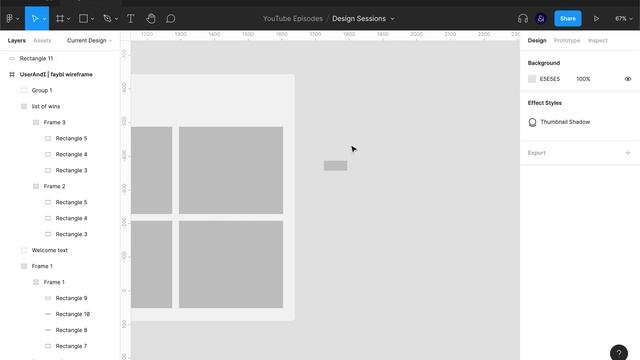Select the Pen tool
The height and width of the screenshot is (360, 640).
pos(107,18)
